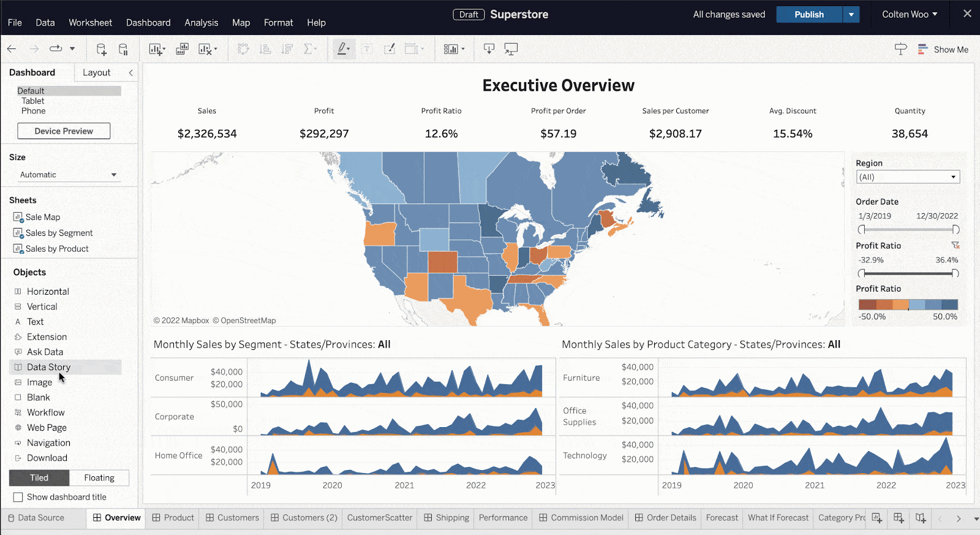This screenshot has height=535, width=980.
Task: Click the Profit Ratio color legend bar
Action: point(908,305)
